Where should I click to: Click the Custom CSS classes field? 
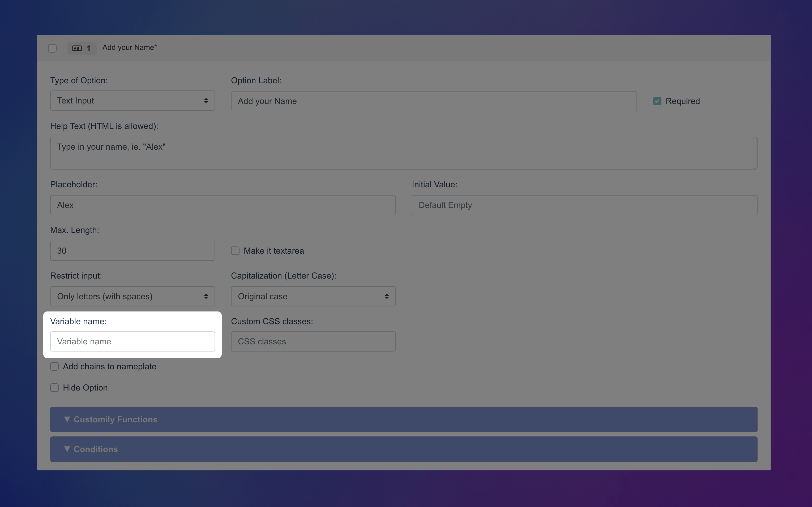pyautogui.click(x=313, y=341)
